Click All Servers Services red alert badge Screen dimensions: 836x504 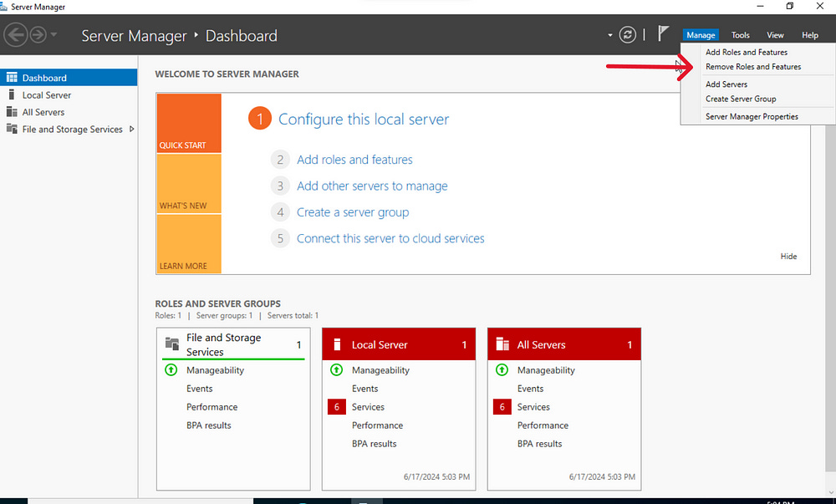click(x=502, y=407)
